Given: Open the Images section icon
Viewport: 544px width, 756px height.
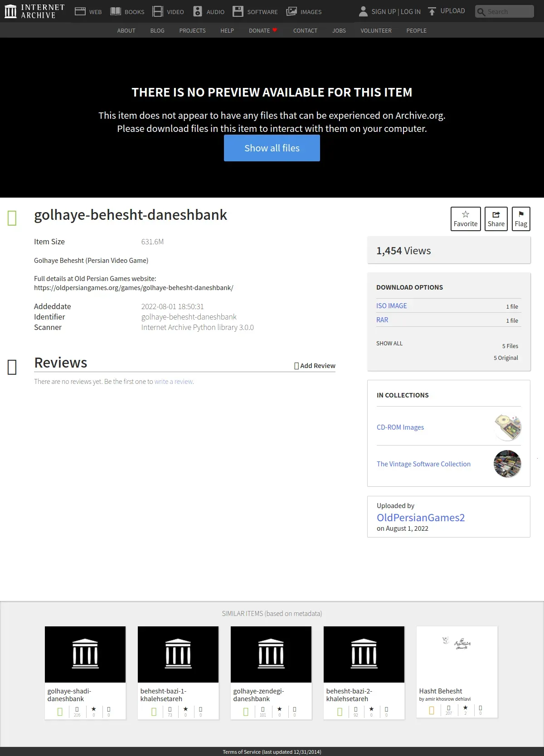Looking at the screenshot, I should 291,11.
